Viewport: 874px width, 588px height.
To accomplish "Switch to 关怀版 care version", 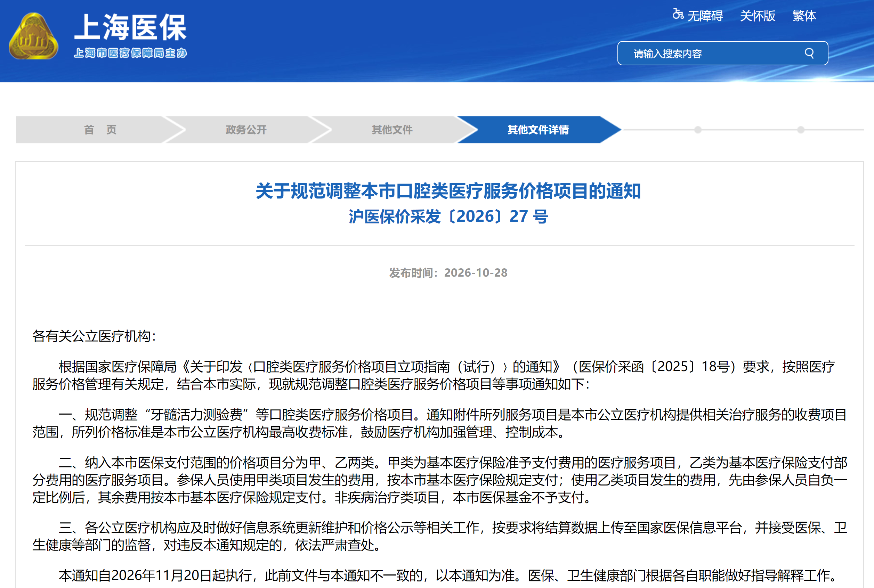I will click(x=757, y=16).
